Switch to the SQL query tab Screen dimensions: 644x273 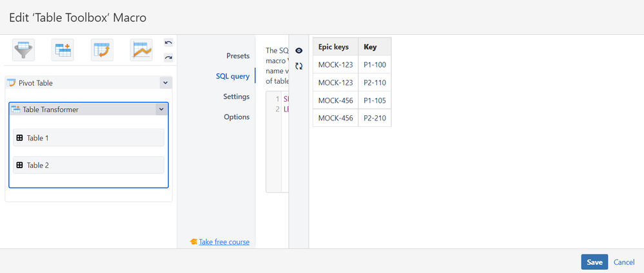[x=232, y=77]
